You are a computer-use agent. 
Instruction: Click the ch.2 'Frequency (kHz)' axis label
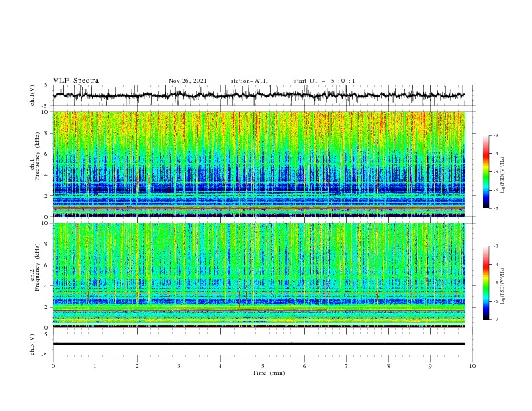coord(38,267)
